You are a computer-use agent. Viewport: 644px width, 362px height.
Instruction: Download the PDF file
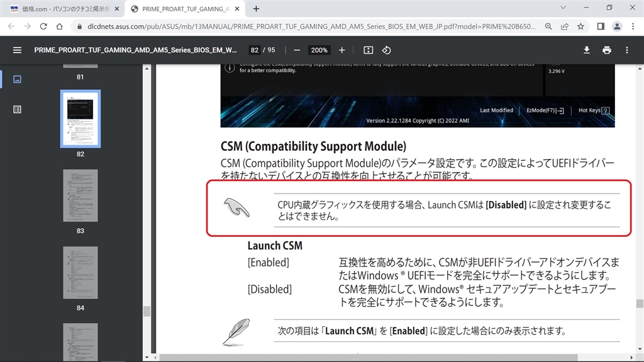pyautogui.click(x=587, y=50)
